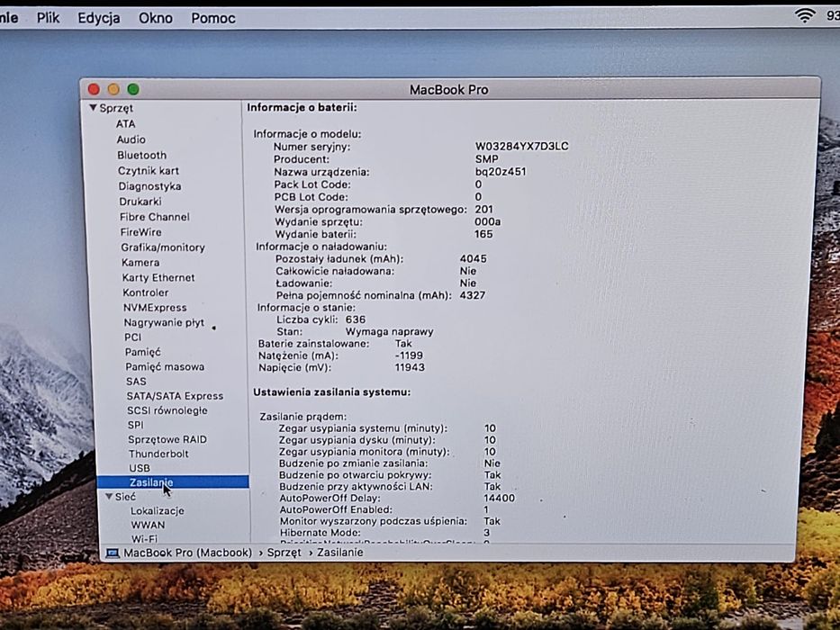Select Drukarki in the sidebar
This screenshot has width=840, height=630.
point(140,202)
